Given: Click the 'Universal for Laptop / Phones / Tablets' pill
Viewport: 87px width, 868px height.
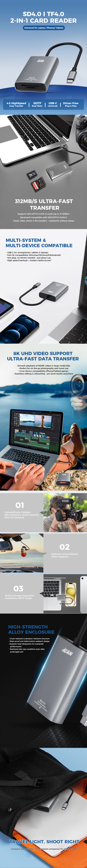Looking at the screenshot, I should pyautogui.click(x=44, y=28).
